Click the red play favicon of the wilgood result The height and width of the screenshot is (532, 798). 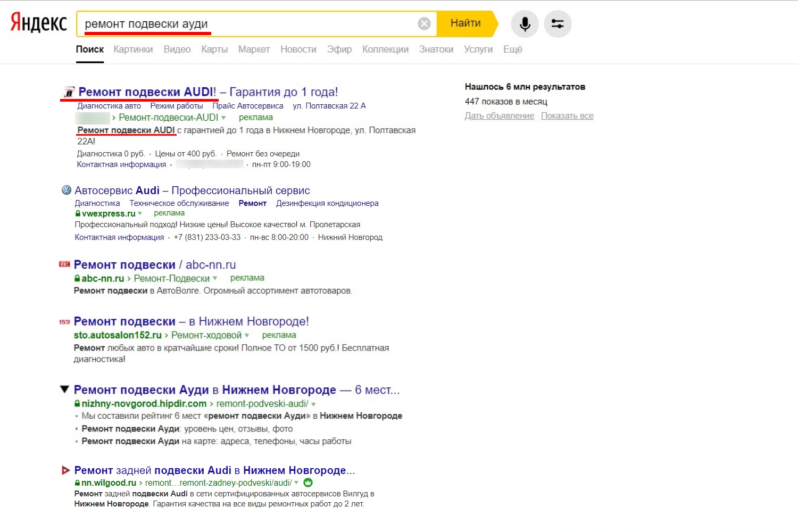click(x=65, y=470)
